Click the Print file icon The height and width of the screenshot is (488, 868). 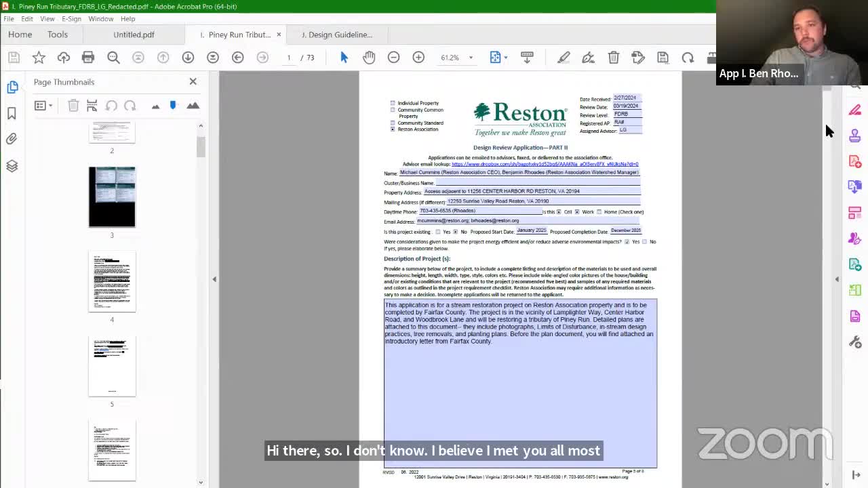pos(88,58)
